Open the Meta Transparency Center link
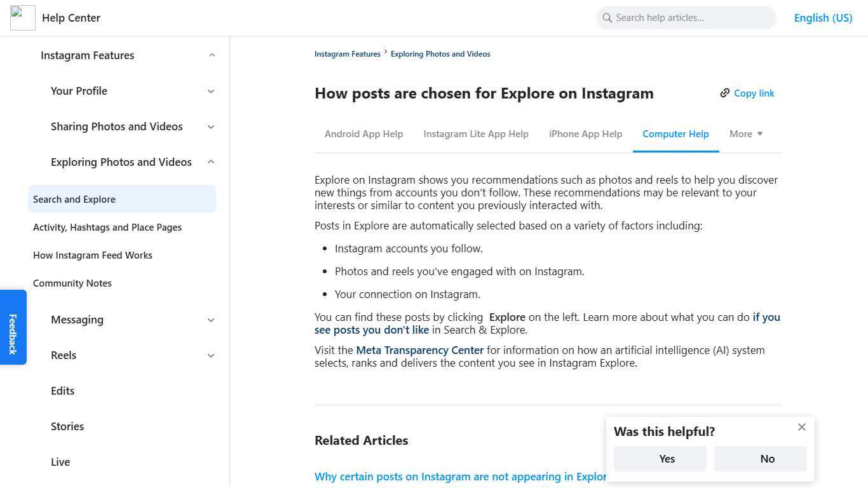The height and width of the screenshot is (488, 868). (x=419, y=349)
